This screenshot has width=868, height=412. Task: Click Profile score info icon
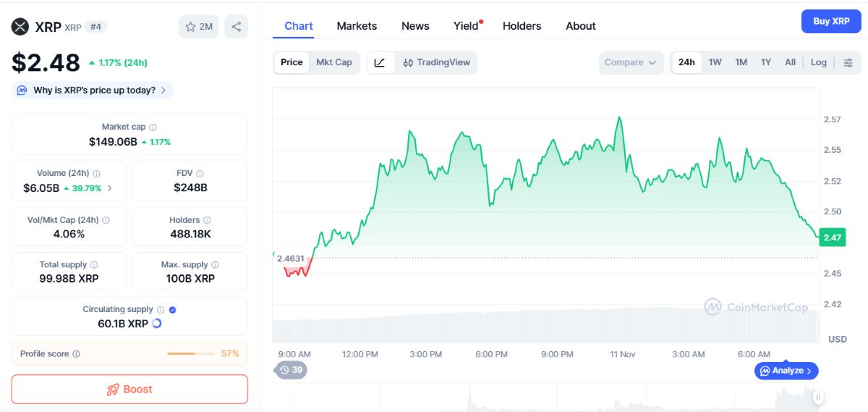click(77, 354)
